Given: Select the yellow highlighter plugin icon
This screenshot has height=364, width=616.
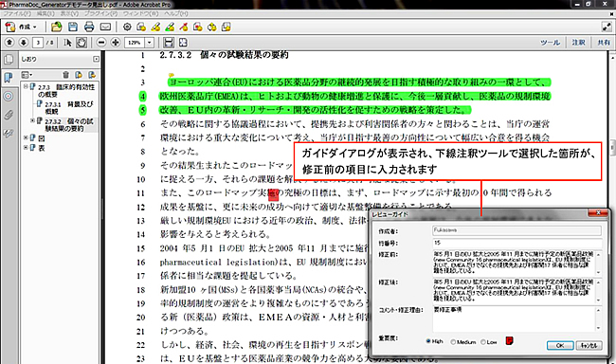Looking at the screenshot, I should 155,27.
